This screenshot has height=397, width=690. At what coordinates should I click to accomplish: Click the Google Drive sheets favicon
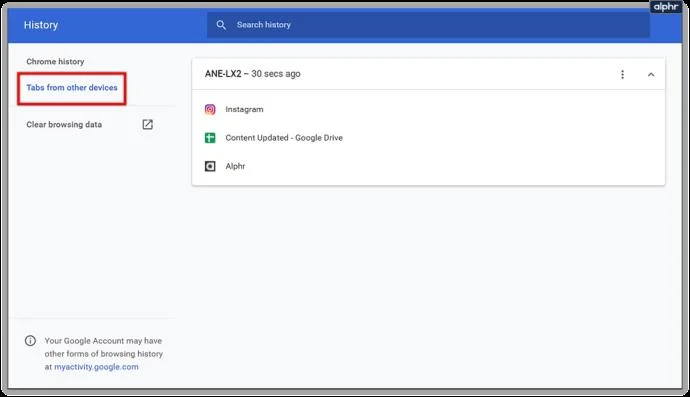(x=210, y=138)
